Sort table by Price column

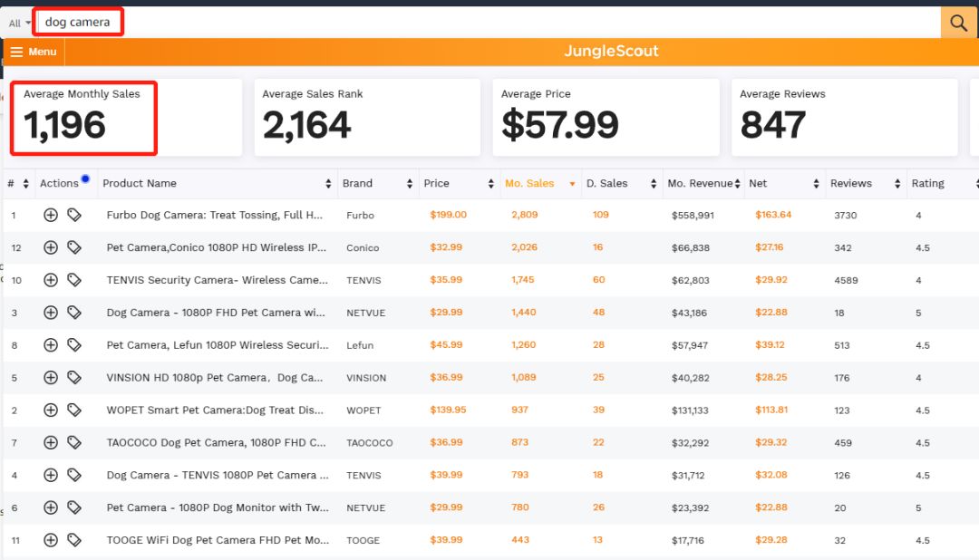437,183
